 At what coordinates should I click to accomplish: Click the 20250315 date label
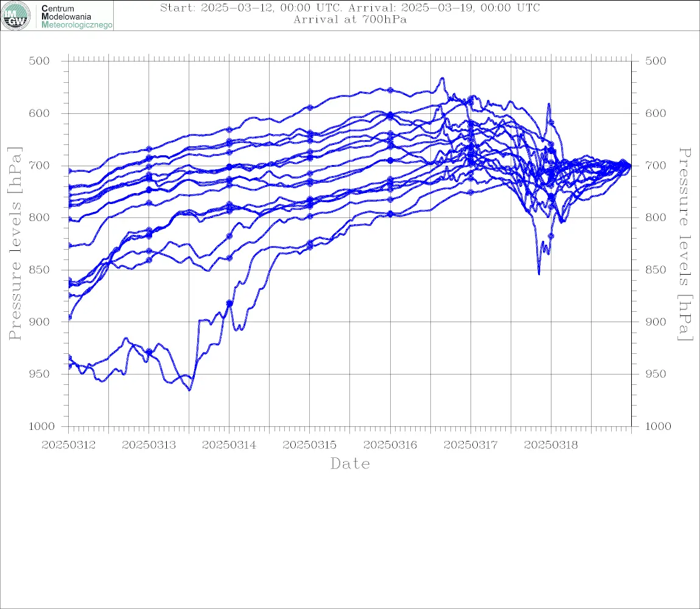(309, 445)
